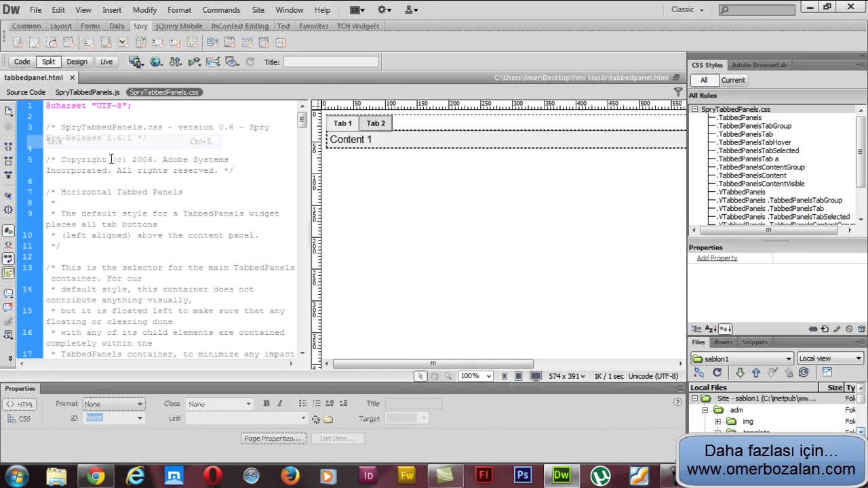The height and width of the screenshot is (488, 868).
Task: Show All CSS rules mode
Action: point(704,80)
